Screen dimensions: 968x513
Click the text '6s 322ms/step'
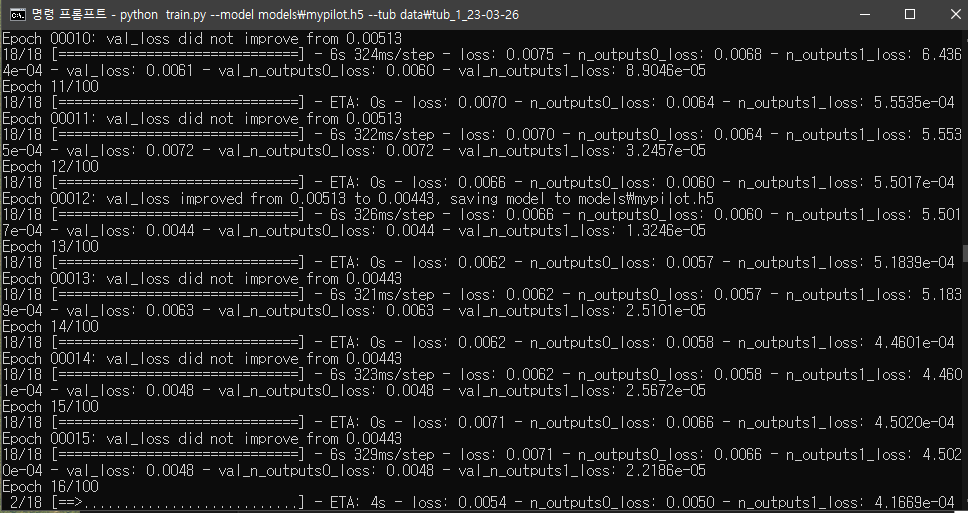[x=382, y=135]
